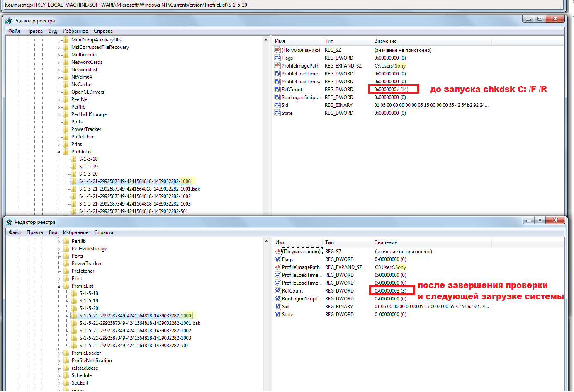The width and height of the screenshot is (574, 392).
Task: Click RefCount DWORD icon in upper window
Action: tap(277, 89)
